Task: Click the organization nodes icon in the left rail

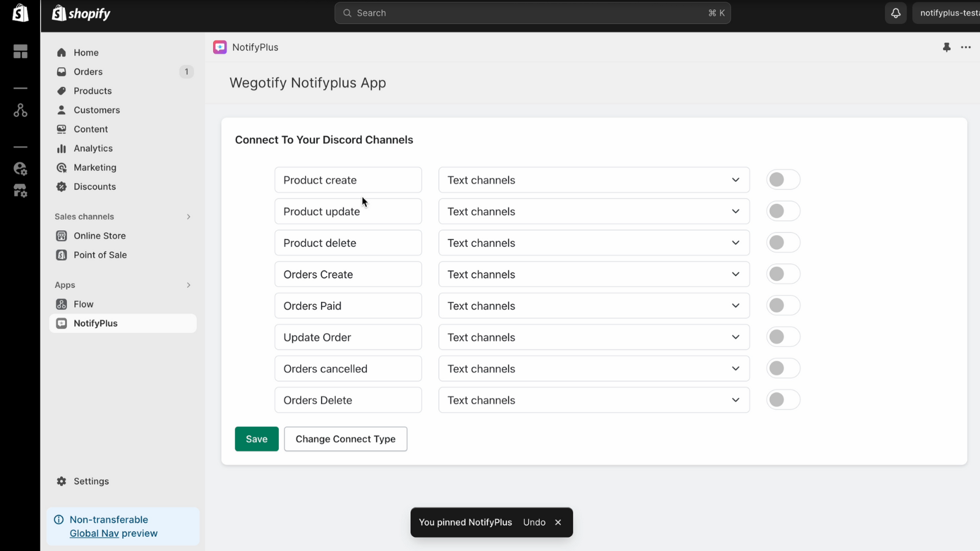Action: click(x=20, y=110)
